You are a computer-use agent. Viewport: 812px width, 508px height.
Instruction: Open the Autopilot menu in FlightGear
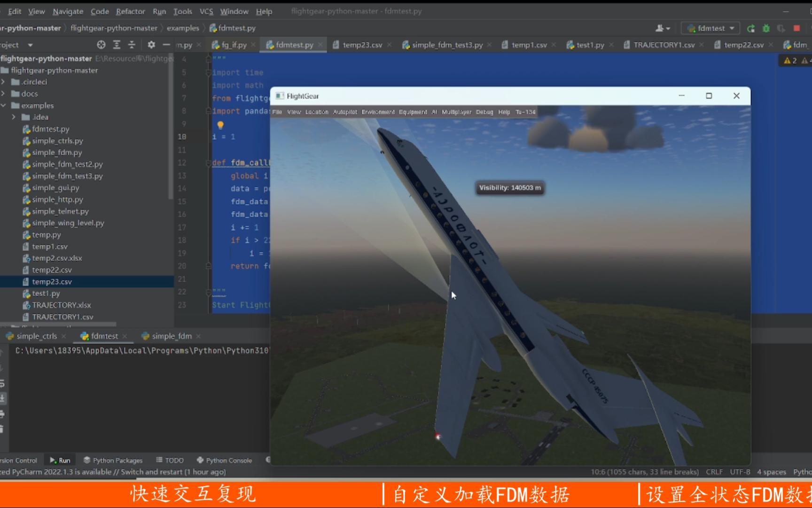(x=345, y=112)
